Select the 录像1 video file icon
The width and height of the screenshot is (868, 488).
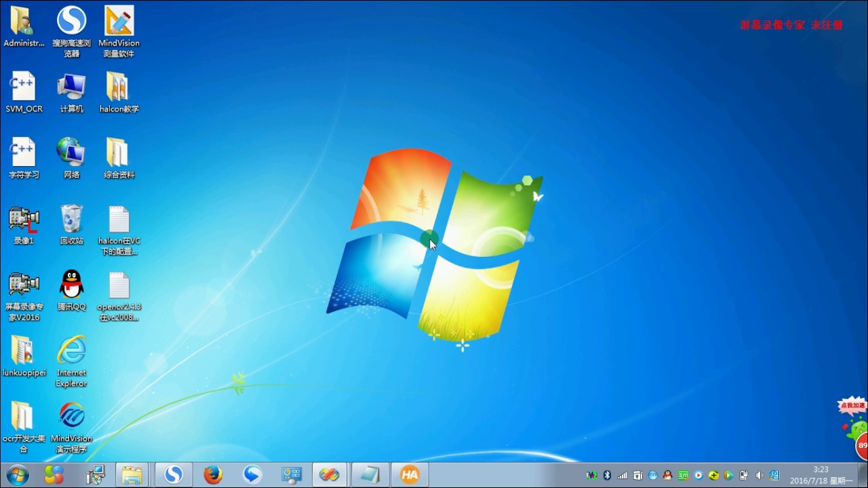coord(24,224)
